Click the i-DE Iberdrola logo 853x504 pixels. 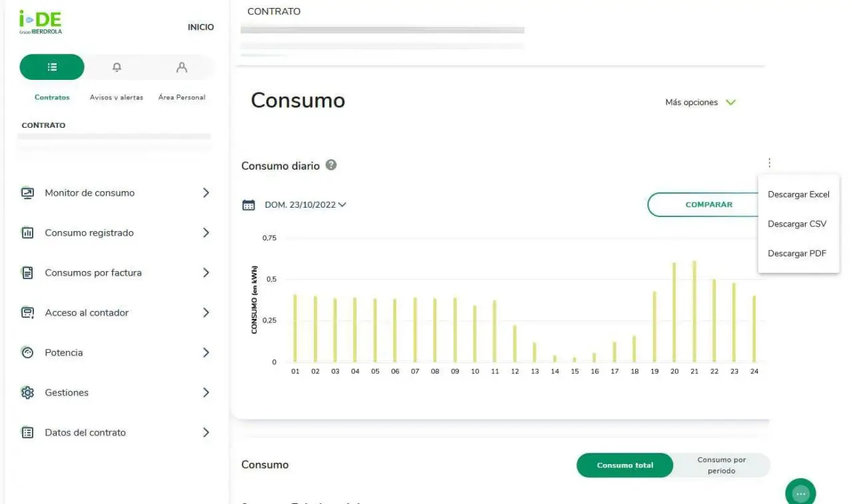tap(41, 23)
